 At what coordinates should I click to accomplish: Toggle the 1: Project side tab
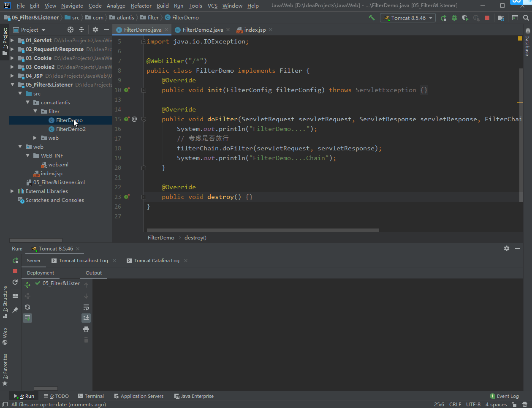[x=5, y=41]
